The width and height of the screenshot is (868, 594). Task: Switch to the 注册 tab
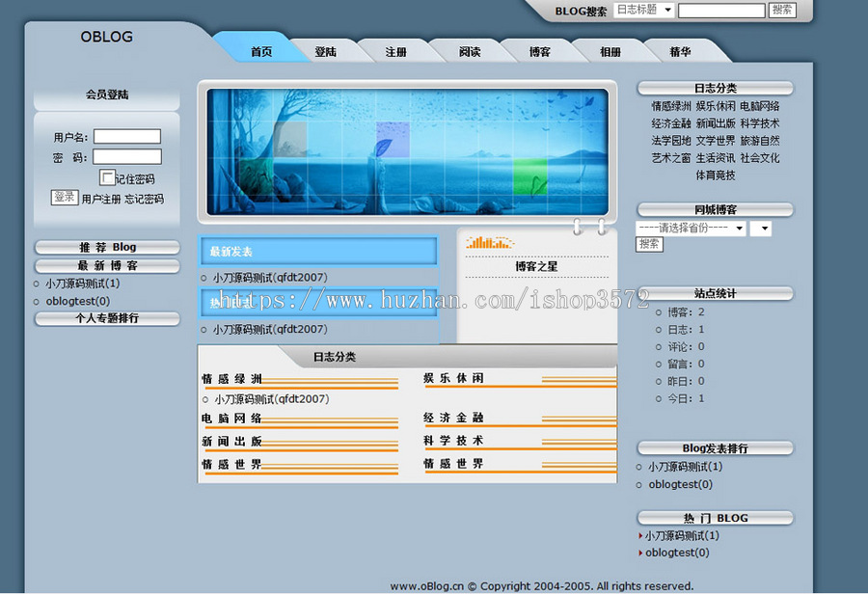(x=397, y=51)
